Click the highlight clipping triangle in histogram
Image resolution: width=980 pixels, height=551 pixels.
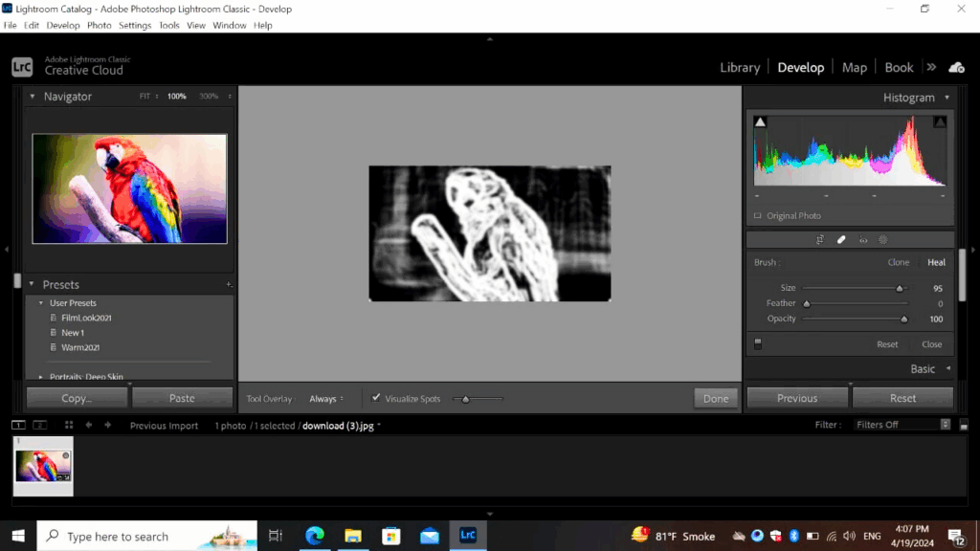(940, 122)
